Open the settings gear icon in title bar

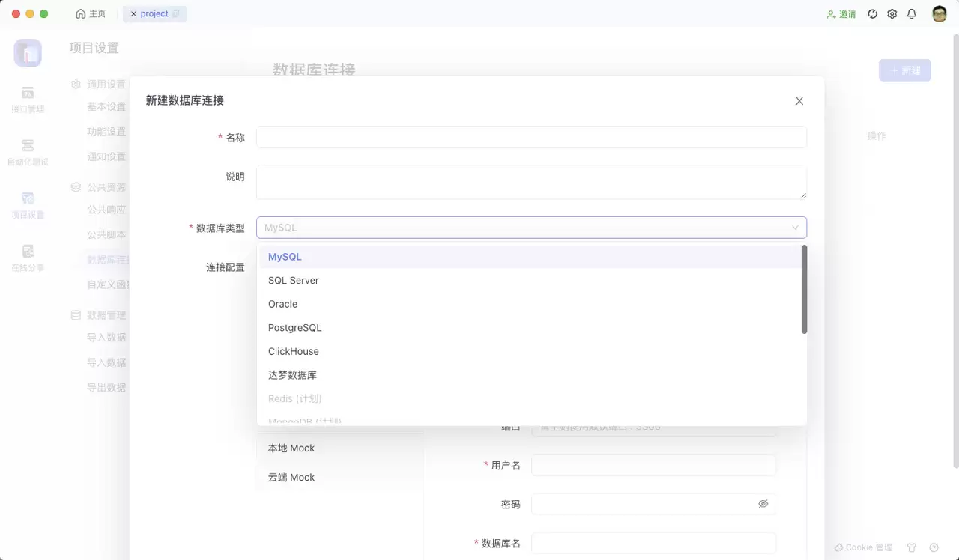tap(892, 14)
